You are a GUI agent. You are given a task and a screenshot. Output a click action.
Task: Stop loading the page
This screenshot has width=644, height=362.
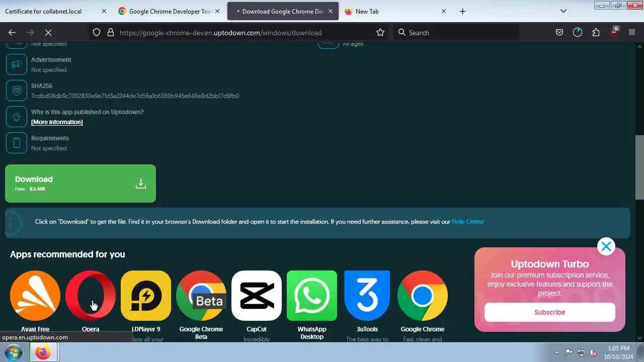pos(48,32)
